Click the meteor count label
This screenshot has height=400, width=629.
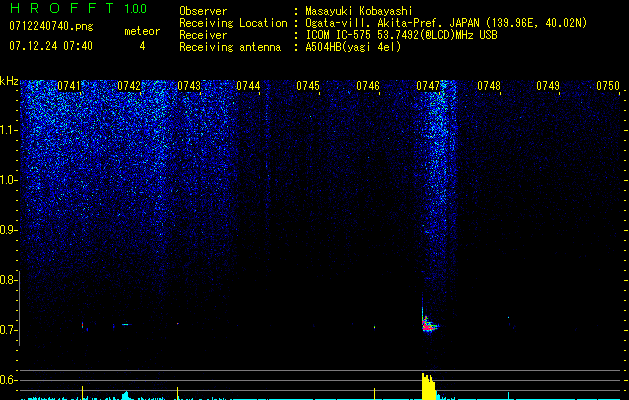click(142, 31)
